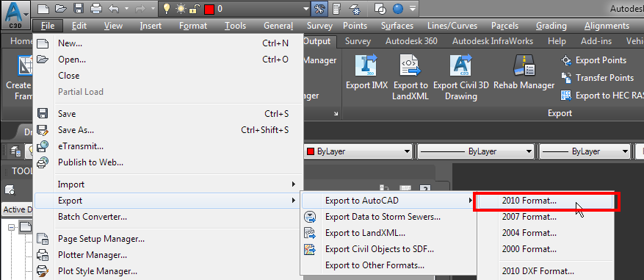Click Export to HEC RAS in the ribbon
The height and width of the screenshot is (280, 644).
(x=601, y=96)
